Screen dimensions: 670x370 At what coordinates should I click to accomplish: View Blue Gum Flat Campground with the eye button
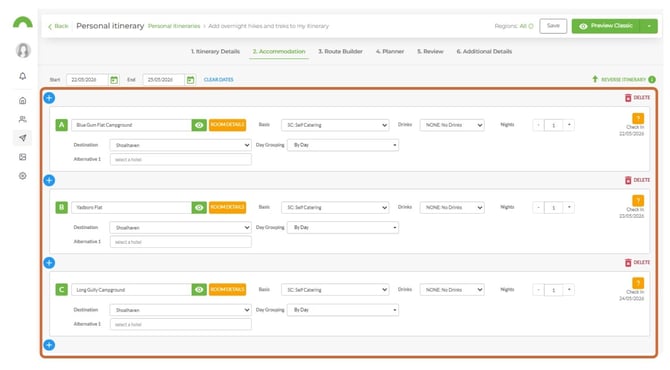pos(199,125)
